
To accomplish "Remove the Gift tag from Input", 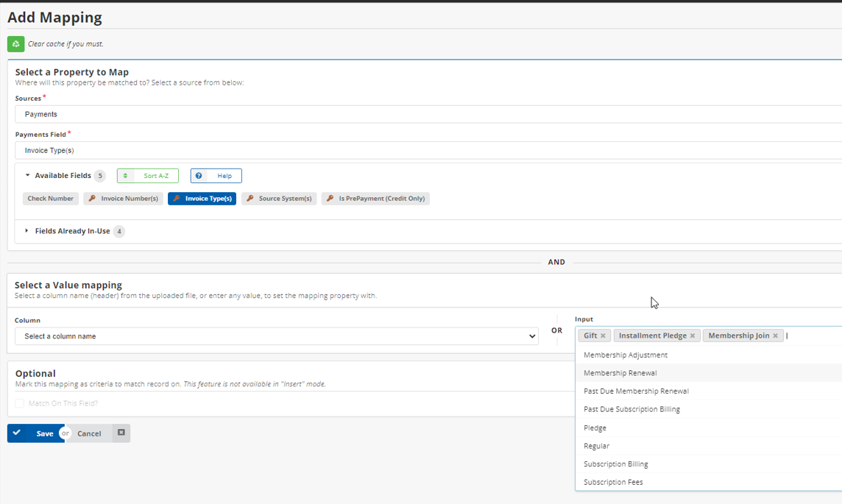I will (603, 336).
